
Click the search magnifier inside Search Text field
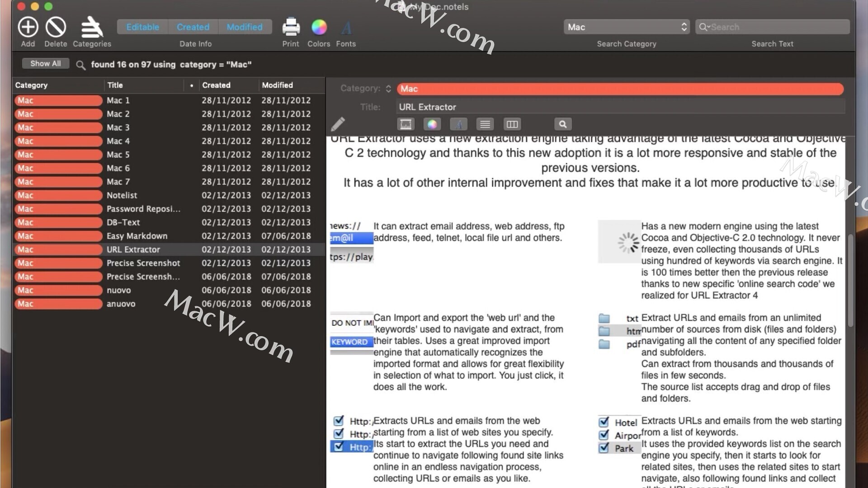point(703,27)
